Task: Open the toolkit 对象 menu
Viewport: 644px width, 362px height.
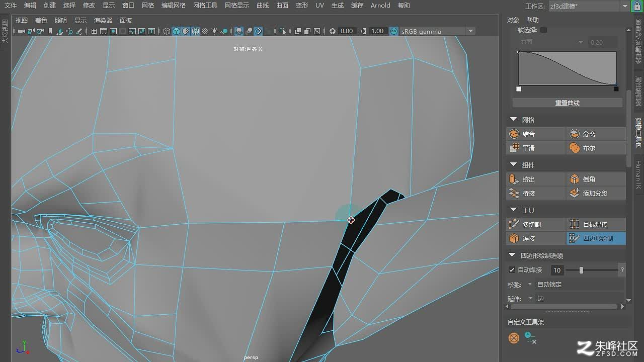Action: click(x=513, y=20)
